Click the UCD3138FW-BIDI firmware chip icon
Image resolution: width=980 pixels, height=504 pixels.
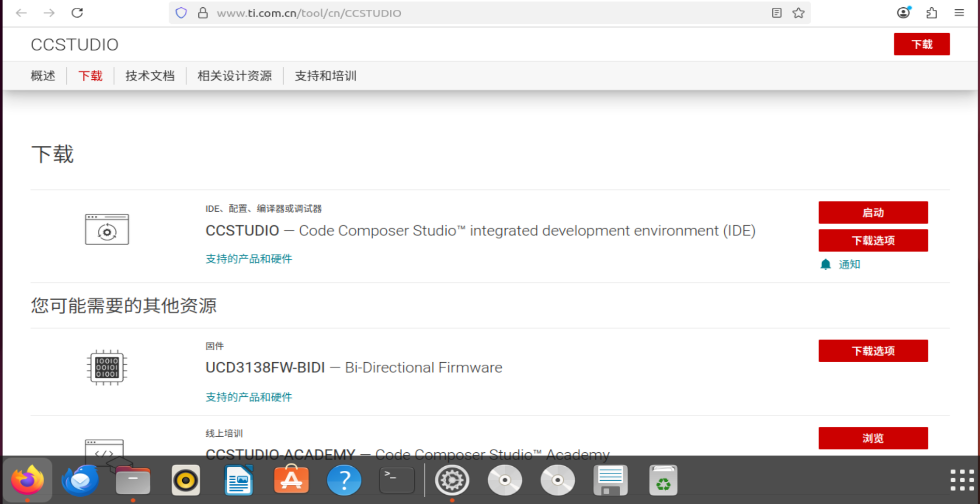tap(107, 367)
